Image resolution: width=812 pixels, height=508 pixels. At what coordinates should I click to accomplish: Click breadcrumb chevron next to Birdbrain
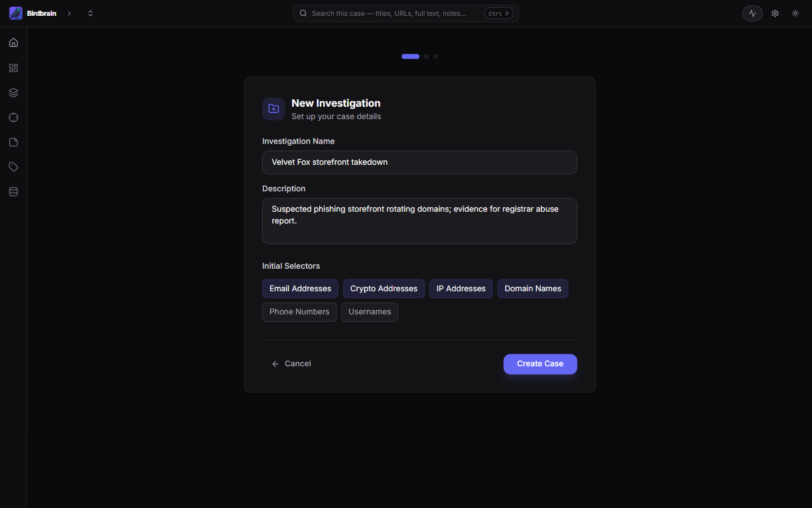click(x=69, y=13)
